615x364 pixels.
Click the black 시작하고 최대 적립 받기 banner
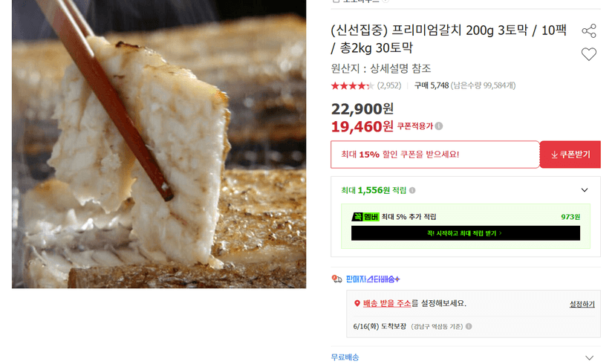tap(466, 233)
